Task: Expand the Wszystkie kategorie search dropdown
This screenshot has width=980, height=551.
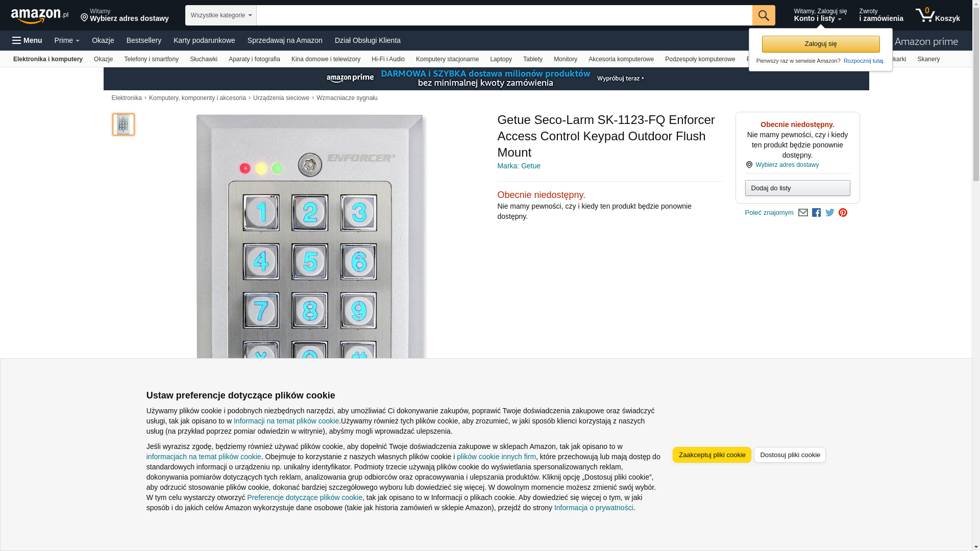Action: (220, 15)
